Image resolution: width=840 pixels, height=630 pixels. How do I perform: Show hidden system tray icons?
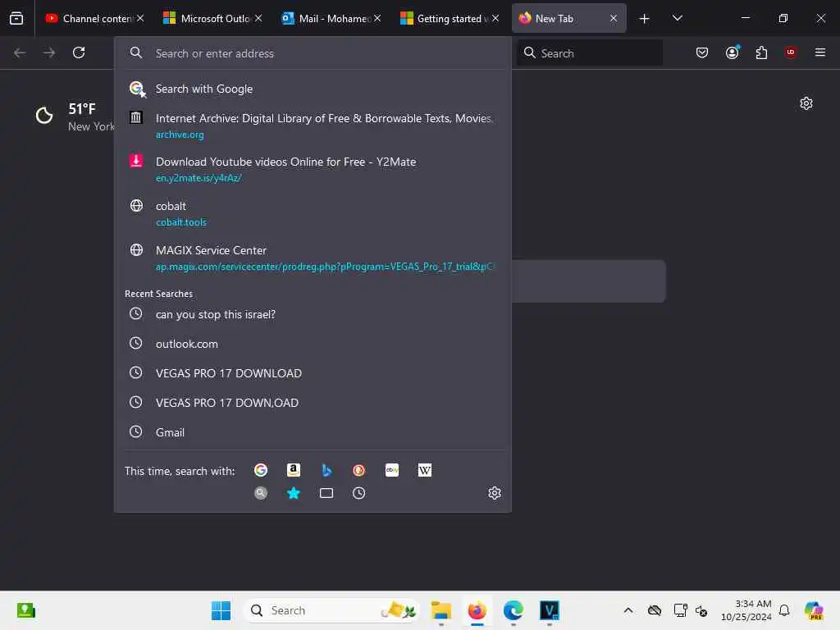[x=628, y=610]
